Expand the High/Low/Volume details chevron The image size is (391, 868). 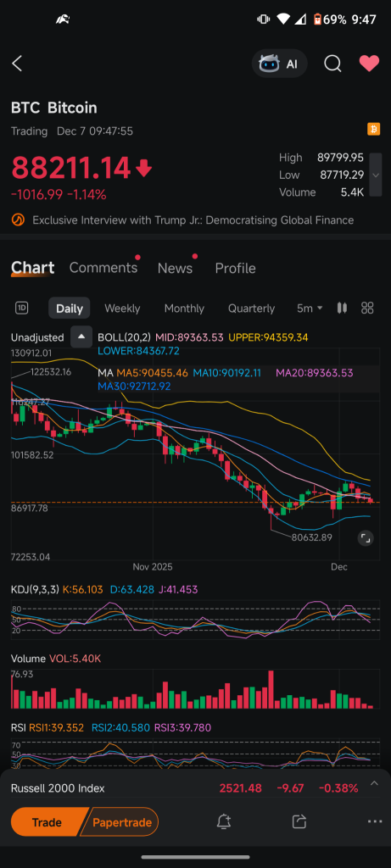click(x=376, y=175)
